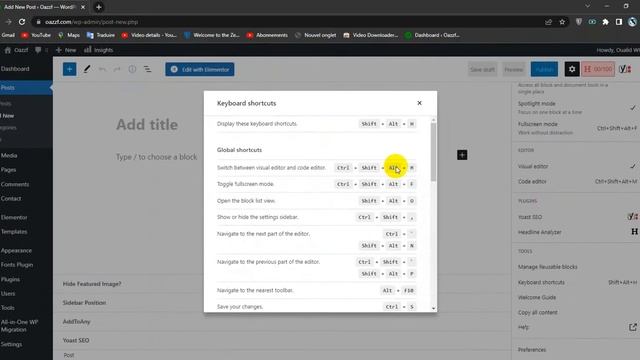The image size is (640, 360).
Task: Open All-in-One WP Migration sidebar item
Action: coord(20,325)
